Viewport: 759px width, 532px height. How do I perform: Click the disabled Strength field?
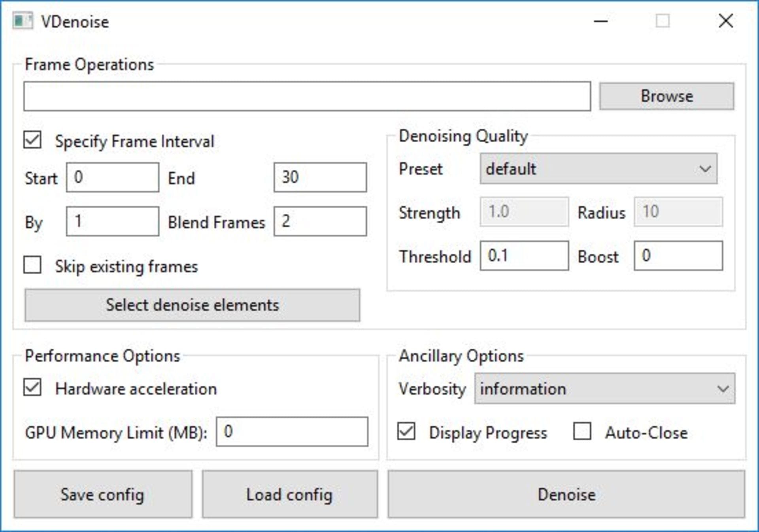[x=525, y=212]
